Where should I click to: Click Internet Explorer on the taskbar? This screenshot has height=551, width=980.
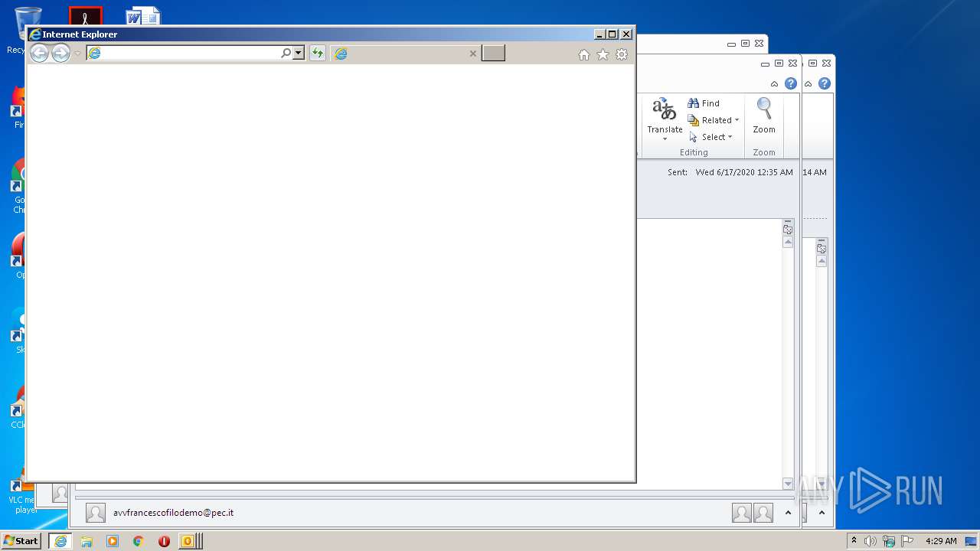pyautogui.click(x=60, y=541)
